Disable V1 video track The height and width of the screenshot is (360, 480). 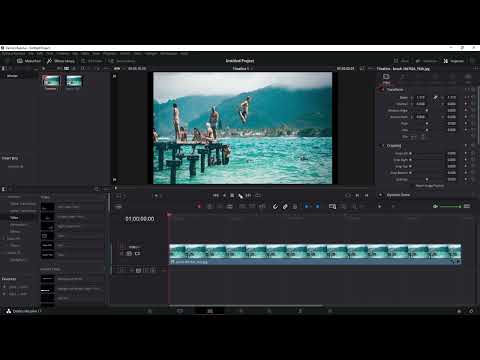(x=137, y=254)
